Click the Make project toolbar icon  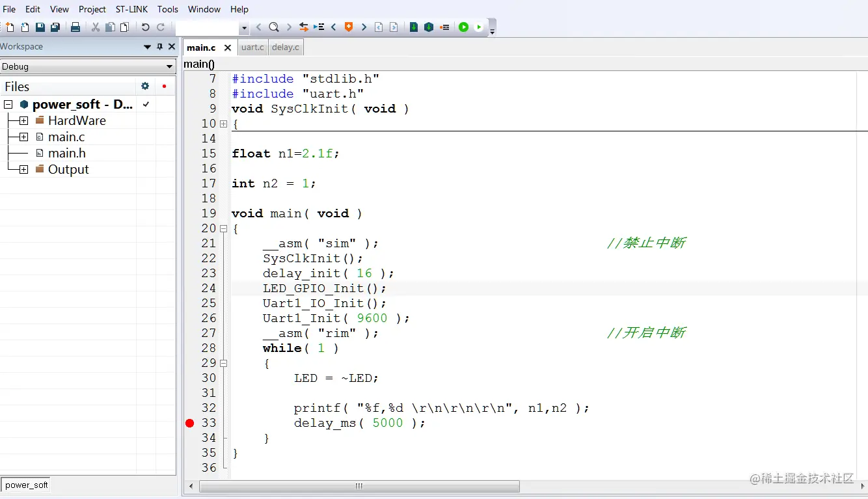(x=429, y=27)
